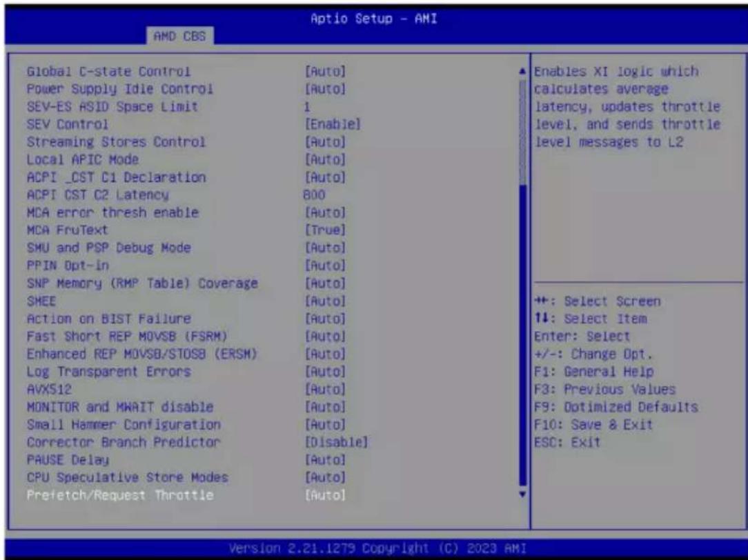Viewport: 748px width, 560px height.
Task: Open Global C-state Control [Auto] value
Action: click(325, 72)
